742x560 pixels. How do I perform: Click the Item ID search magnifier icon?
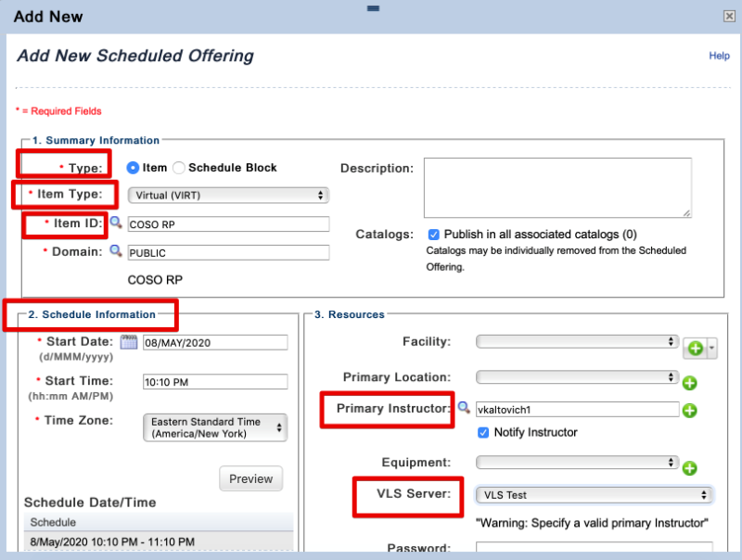116,223
